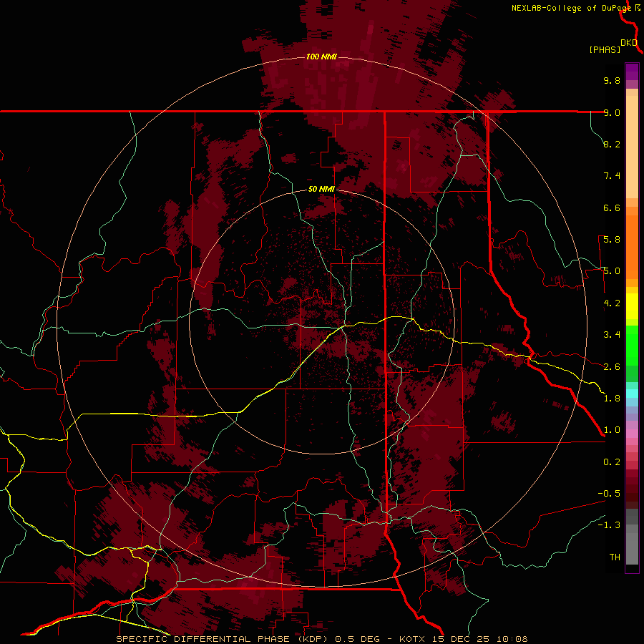Click the 0.2 value on the color scale

point(612,462)
